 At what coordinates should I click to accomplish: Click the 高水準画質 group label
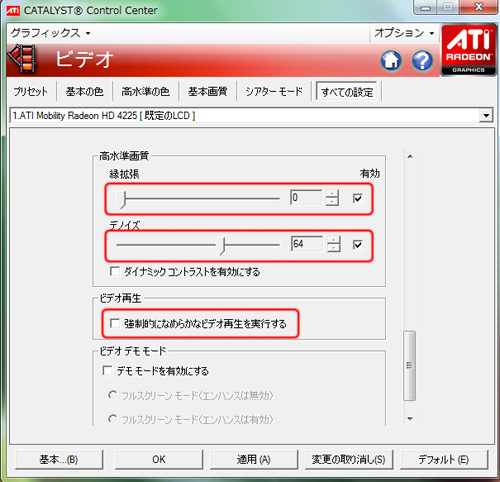[124, 156]
